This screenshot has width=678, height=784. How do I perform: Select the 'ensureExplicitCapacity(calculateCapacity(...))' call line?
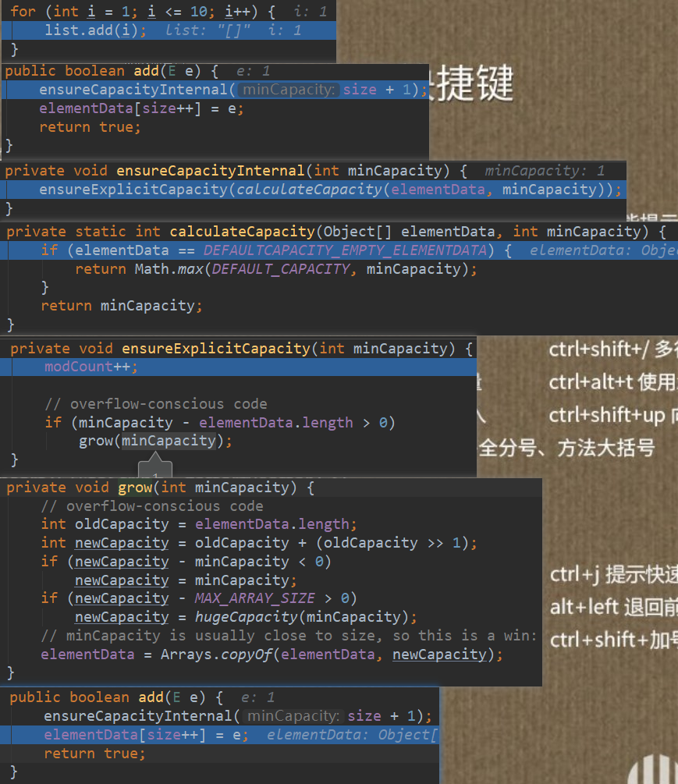(314, 190)
